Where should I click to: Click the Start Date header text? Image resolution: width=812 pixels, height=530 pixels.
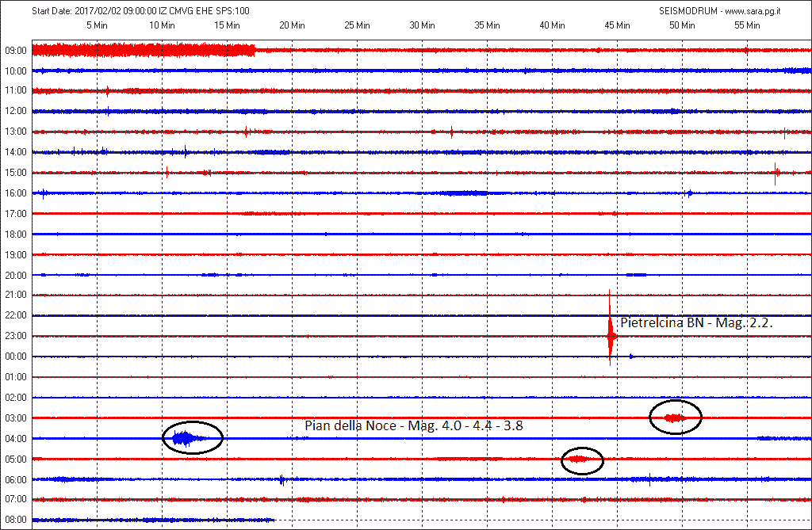click(x=140, y=11)
